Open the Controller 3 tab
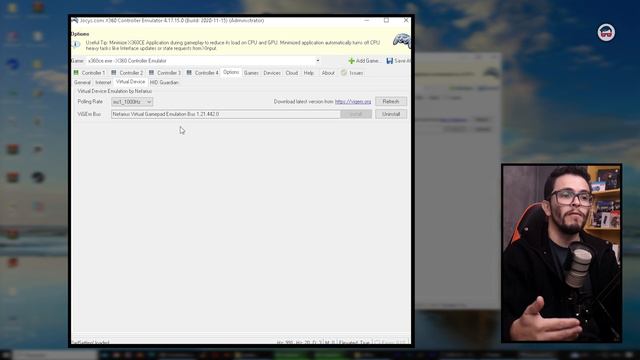Viewport: 640px width, 360px height. (164, 73)
